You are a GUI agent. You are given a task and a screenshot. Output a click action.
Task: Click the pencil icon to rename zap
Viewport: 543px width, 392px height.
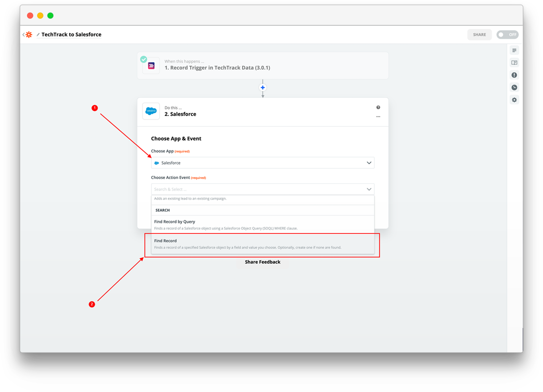[38, 35]
